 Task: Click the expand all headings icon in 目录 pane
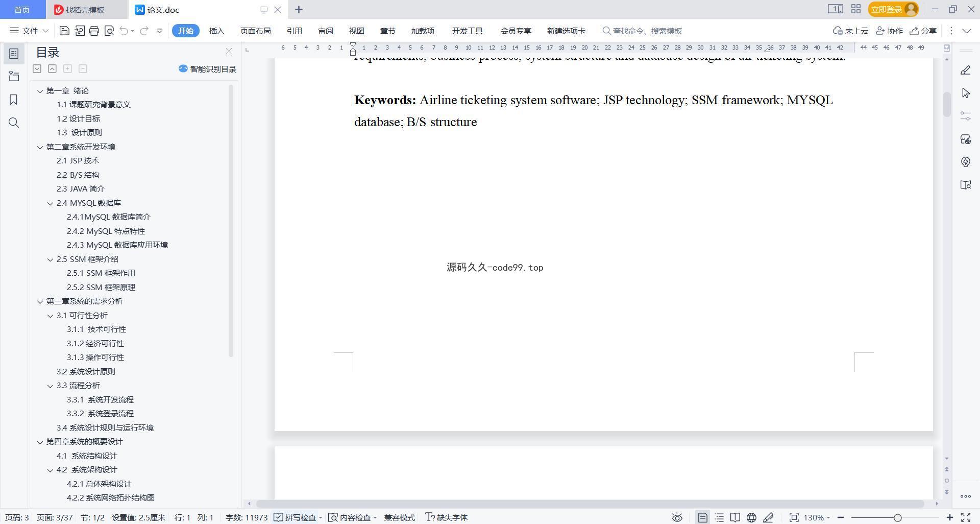click(x=37, y=68)
